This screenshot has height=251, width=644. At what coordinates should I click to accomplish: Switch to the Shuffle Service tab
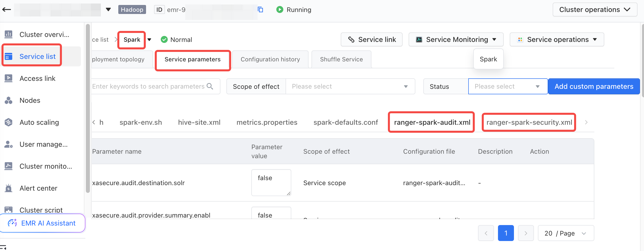click(x=341, y=59)
